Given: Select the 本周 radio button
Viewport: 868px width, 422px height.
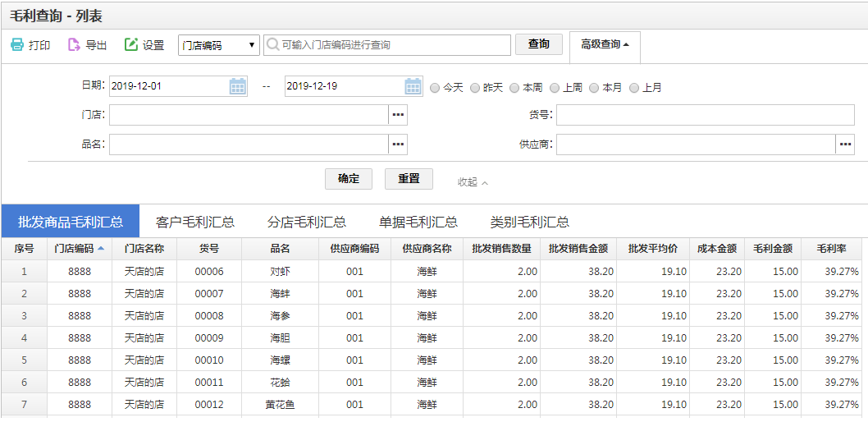Looking at the screenshot, I should [x=514, y=88].
